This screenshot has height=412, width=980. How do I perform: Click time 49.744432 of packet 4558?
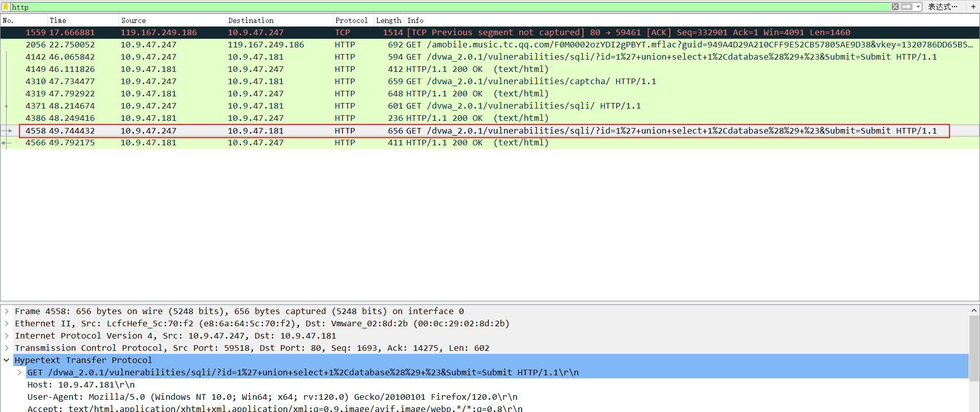[x=72, y=131]
